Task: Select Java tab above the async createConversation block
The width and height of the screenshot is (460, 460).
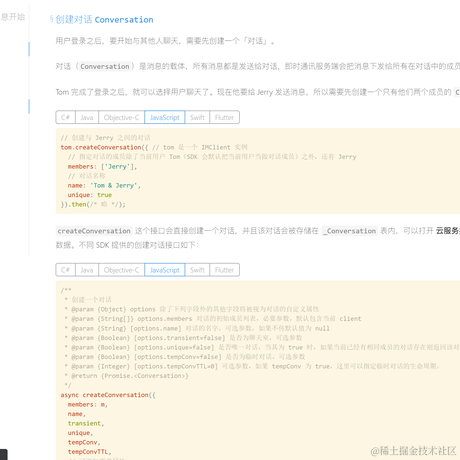Action: click(87, 270)
